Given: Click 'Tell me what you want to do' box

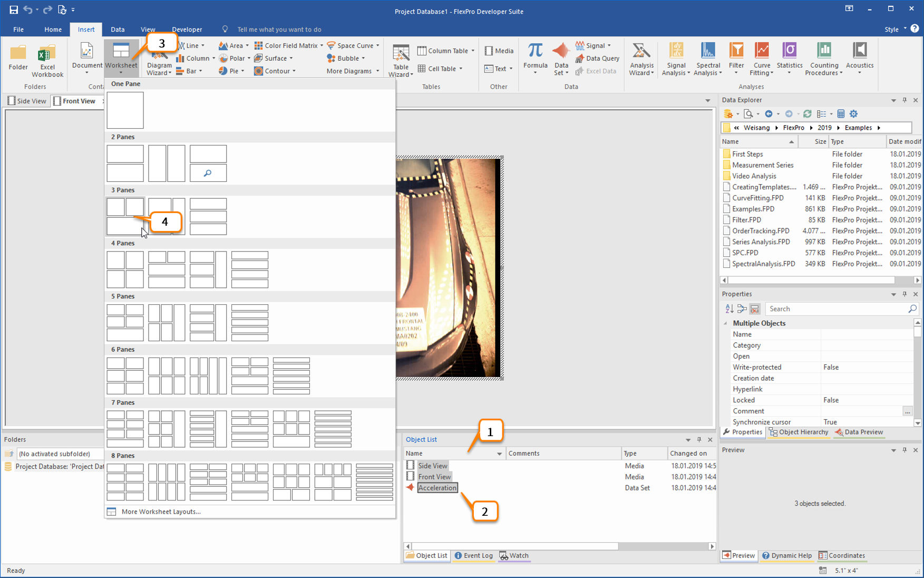Looking at the screenshot, I should (279, 30).
